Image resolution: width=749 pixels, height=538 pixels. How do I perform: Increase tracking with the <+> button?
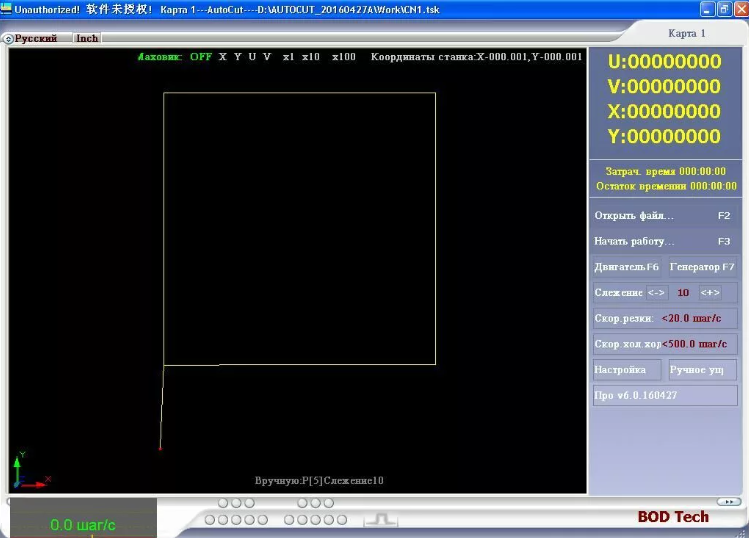tap(710, 293)
